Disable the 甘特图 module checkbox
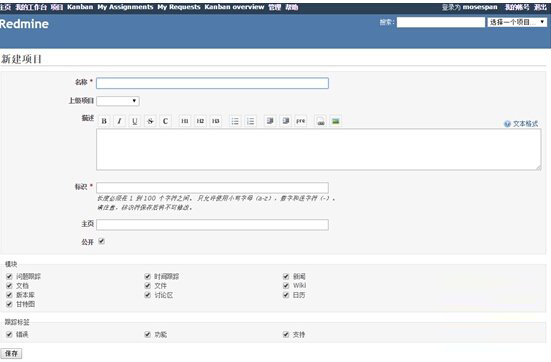Viewport: 551px width, 362px height. coord(9,304)
